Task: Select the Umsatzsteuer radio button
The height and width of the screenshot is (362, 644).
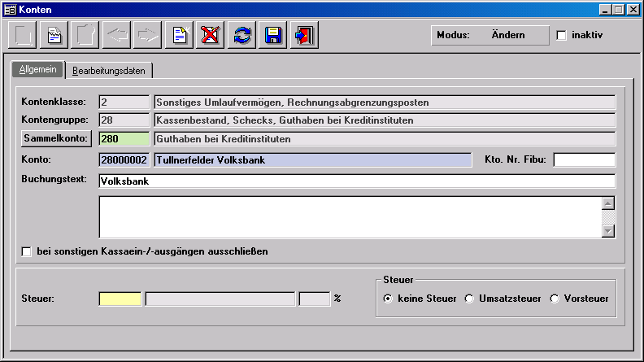Action: click(x=469, y=299)
